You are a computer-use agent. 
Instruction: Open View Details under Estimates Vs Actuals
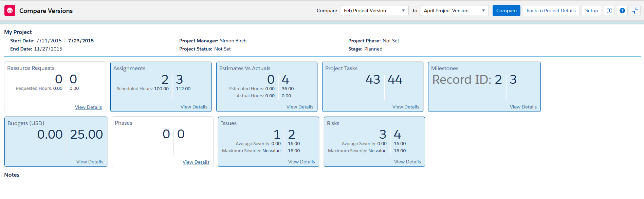pyautogui.click(x=300, y=107)
